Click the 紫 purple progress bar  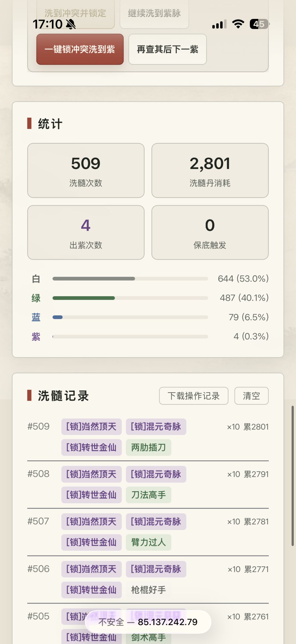point(130,336)
